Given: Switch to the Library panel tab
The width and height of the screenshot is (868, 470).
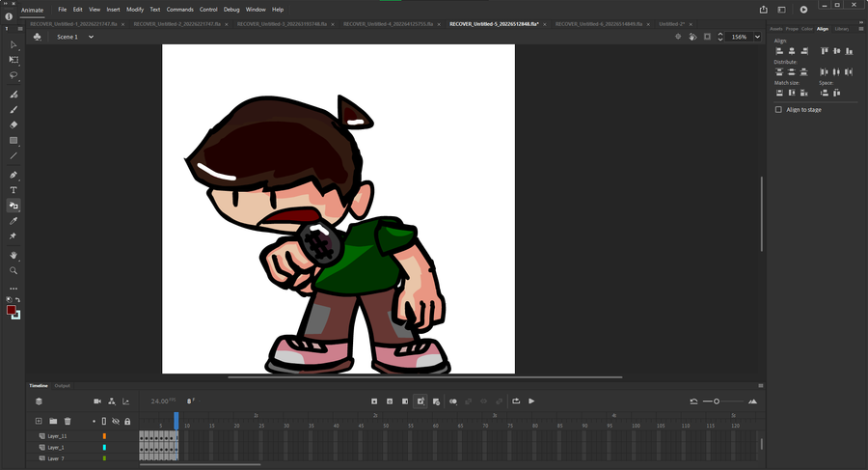Looking at the screenshot, I should [x=841, y=29].
